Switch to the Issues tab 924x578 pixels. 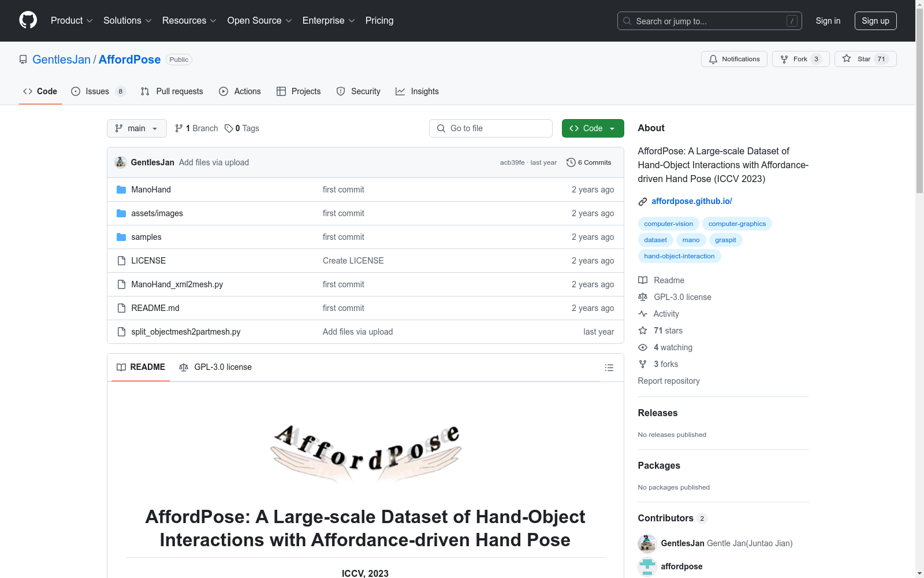(98, 91)
